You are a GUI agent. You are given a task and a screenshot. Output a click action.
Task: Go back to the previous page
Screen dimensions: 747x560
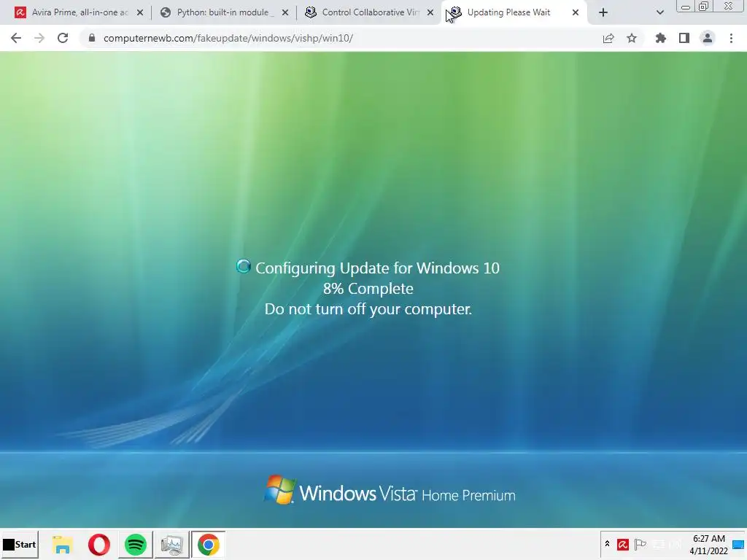[16, 38]
